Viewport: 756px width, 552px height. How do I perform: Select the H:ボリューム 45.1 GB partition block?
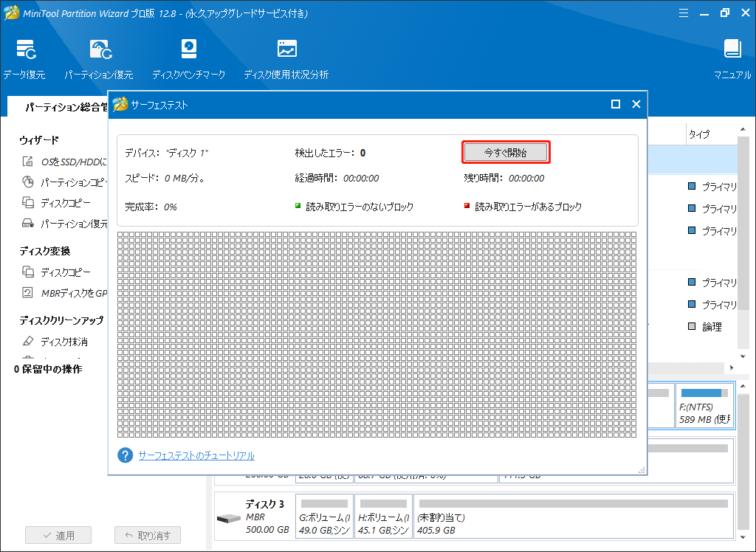(383, 517)
